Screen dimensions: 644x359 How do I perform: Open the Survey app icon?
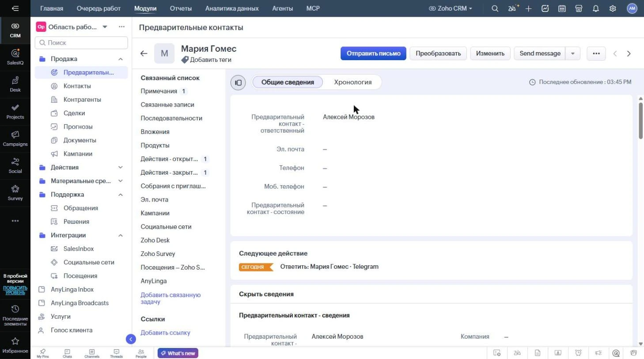[x=15, y=192]
